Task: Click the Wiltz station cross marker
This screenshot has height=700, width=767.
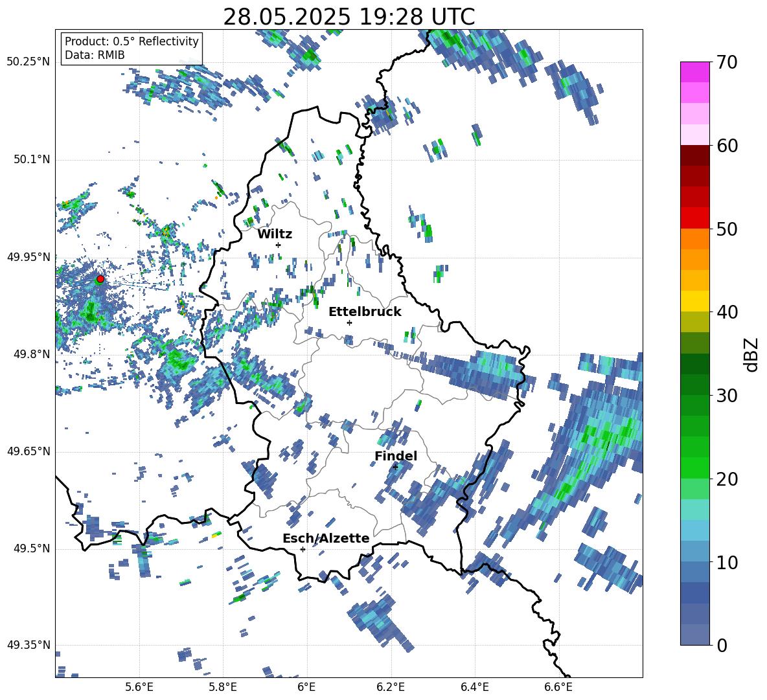Action: 279,245
